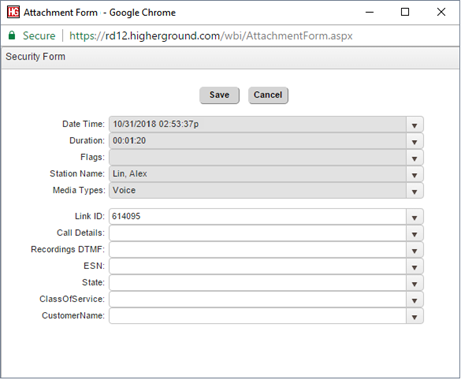The width and height of the screenshot is (461, 380).
Task: Expand the Call Details dropdown arrow
Action: click(415, 234)
